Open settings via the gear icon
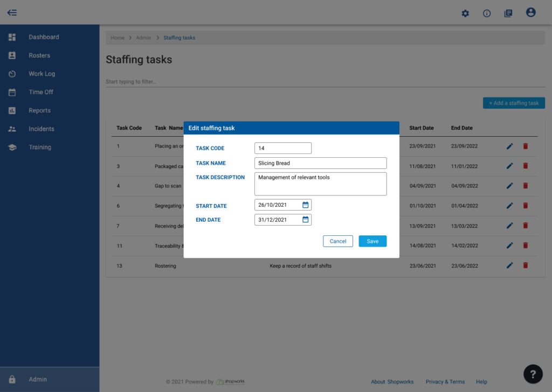This screenshot has height=392, width=552. (465, 13)
